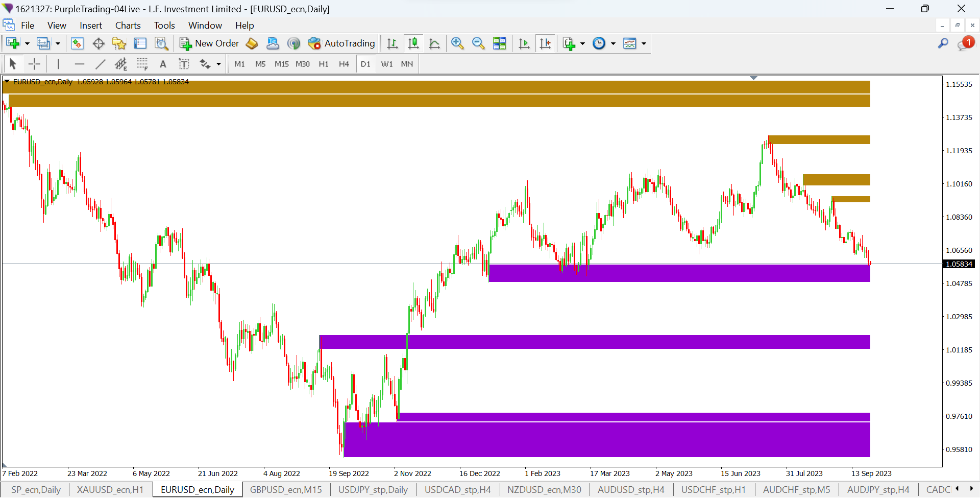The image size is (980, 498).
Task: Open the Templates dropdown arrow
Action: tap(644, 44)
